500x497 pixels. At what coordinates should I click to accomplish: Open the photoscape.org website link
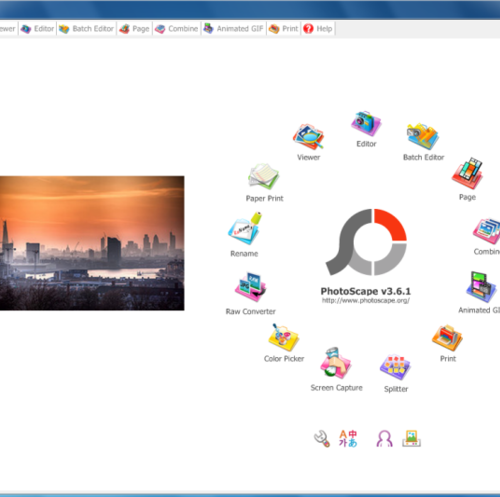point(366,301)
